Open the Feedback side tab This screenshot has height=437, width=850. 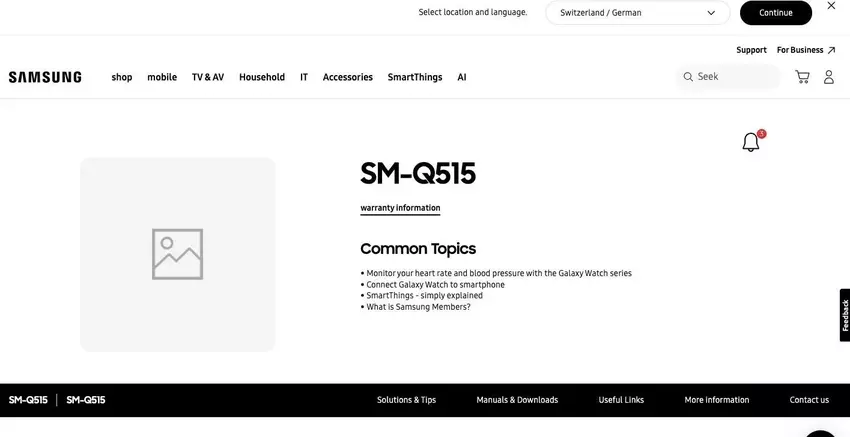(844, 315)
